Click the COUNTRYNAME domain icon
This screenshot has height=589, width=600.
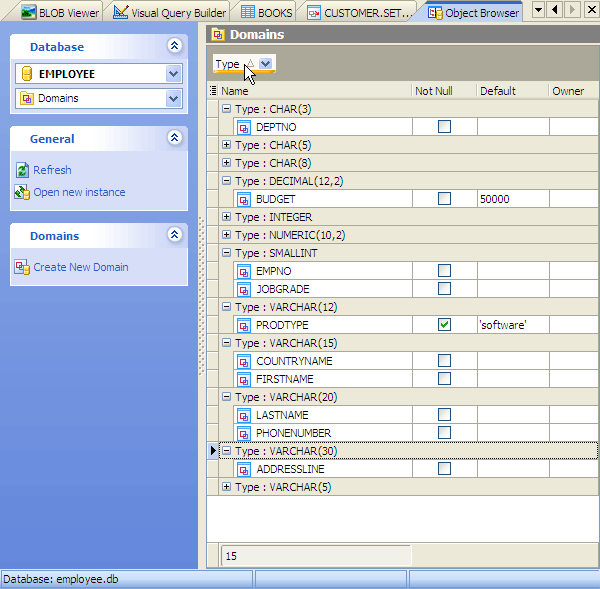244,361
